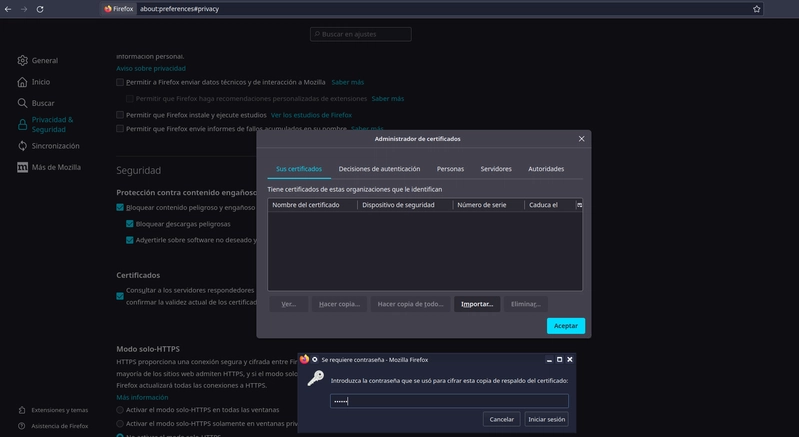Sort by Dispositivo de seguridad column
The width and height of the screenshot is (799, 437).
point(405,205)
